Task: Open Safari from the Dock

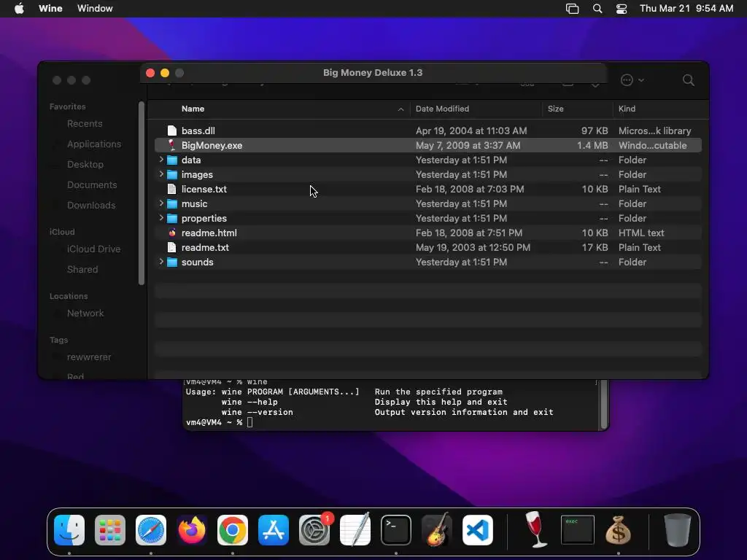Action: [x=151, y=530]
